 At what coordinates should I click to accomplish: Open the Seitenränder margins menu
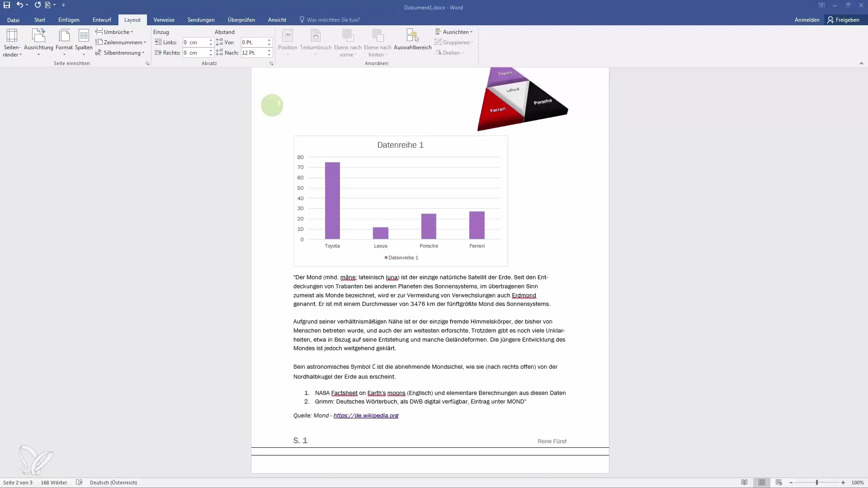click(x=12, y=43)
